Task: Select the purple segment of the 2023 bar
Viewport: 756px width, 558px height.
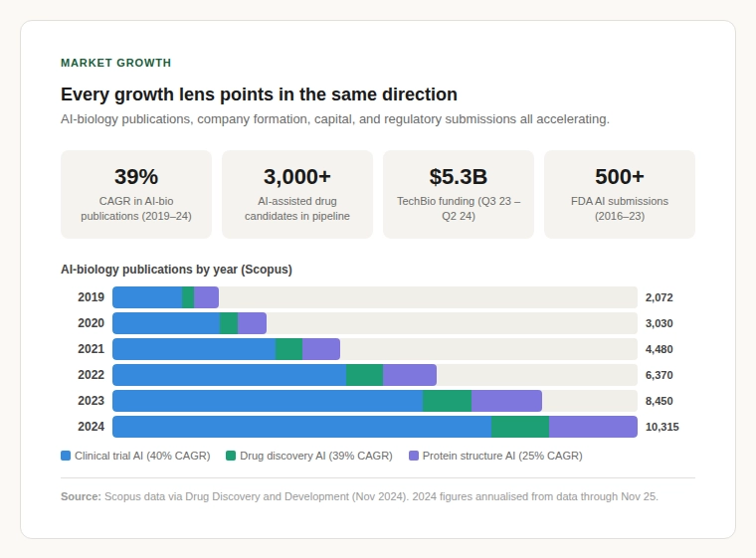Action: click(x=506, y=401)
